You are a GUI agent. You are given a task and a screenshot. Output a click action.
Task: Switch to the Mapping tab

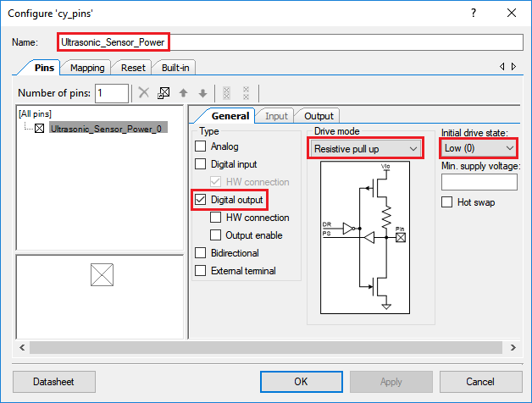point(87,68)
